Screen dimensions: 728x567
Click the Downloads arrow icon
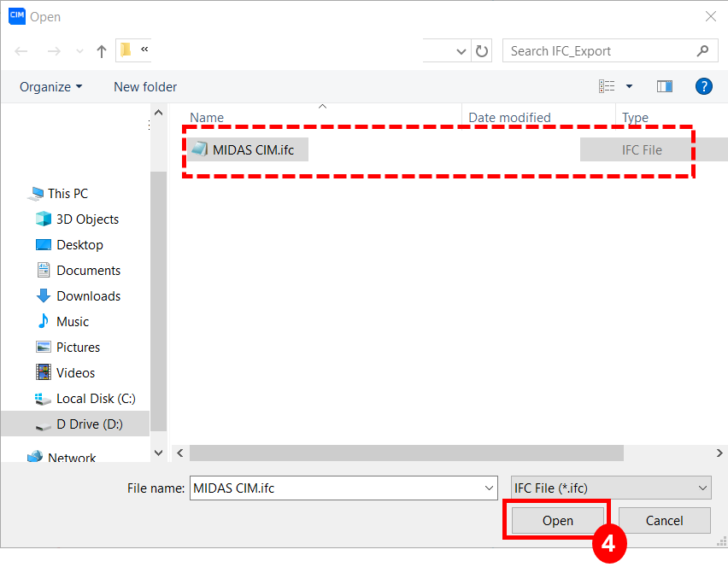44,295
